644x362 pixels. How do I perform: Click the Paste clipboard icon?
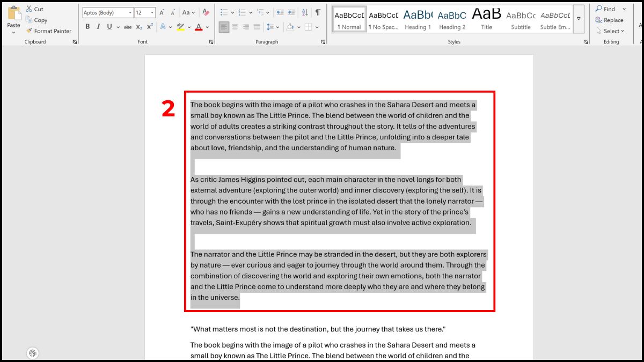point(13,13)
